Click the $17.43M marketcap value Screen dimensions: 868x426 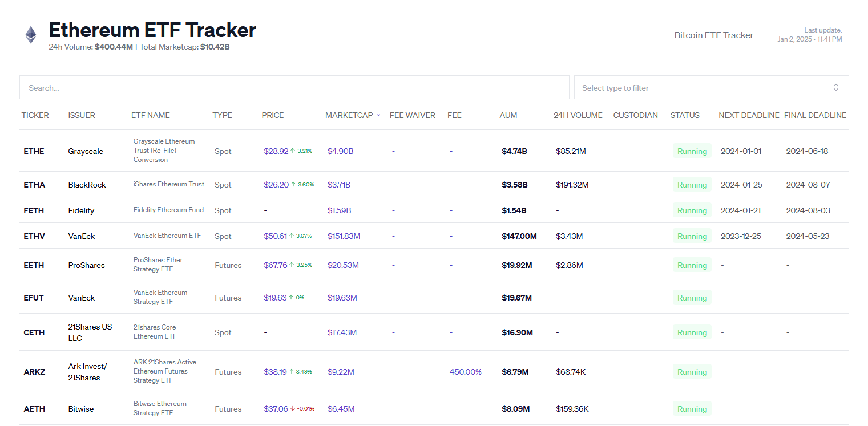pos(342,332)
